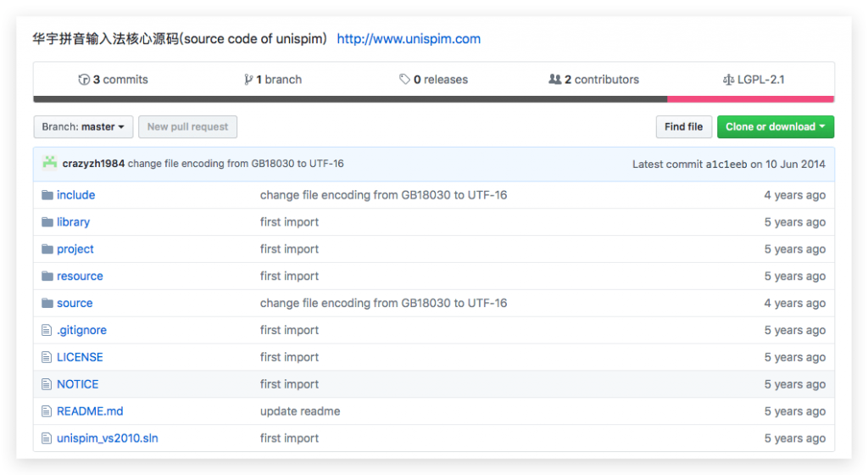Click the file icon next to README.md

(47, 411)
